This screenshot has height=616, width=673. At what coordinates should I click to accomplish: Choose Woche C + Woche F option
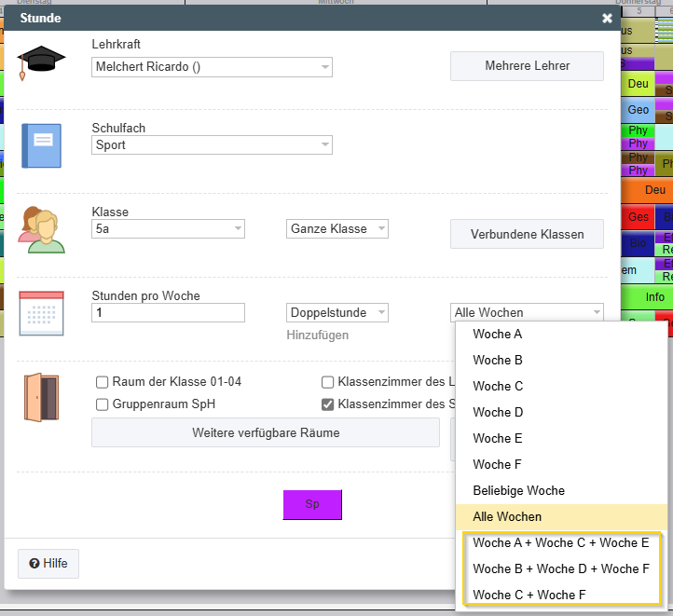point(561,595)
